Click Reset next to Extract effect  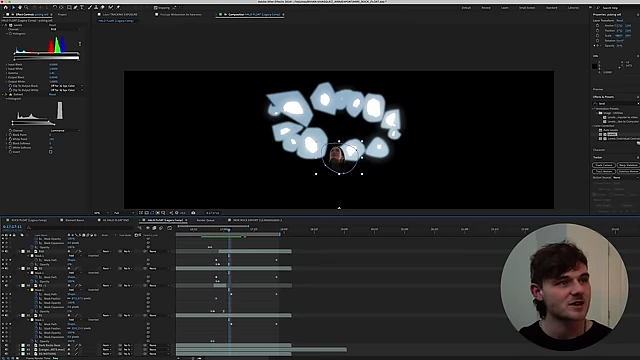[x=52, y=94]
